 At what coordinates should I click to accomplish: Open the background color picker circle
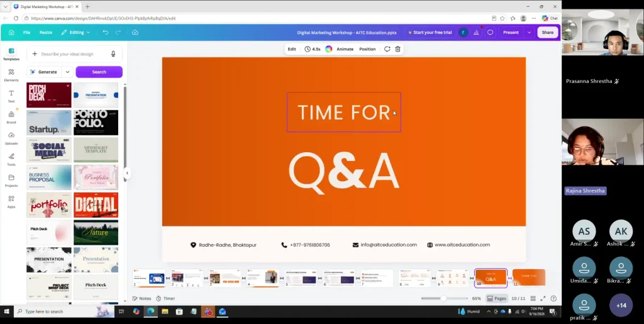(x=328, y=49)
